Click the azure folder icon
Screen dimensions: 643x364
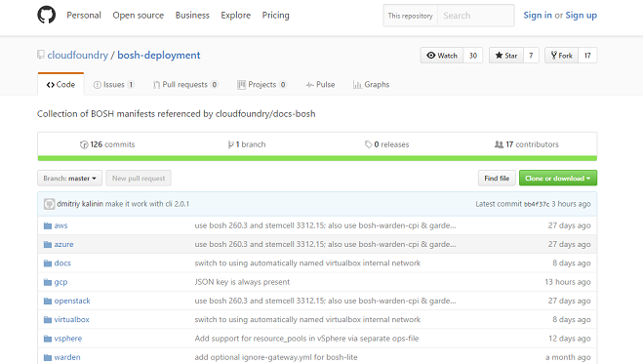pyautogui.click(x=48, y=245)
